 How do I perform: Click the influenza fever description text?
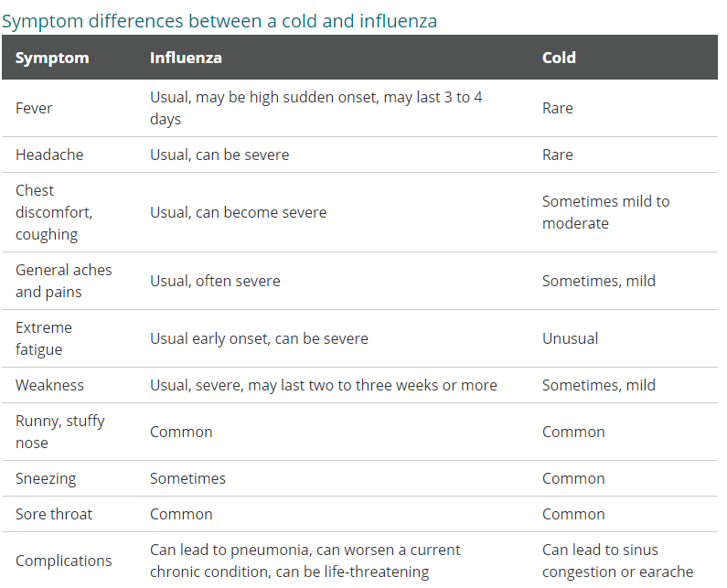(315, 108)
